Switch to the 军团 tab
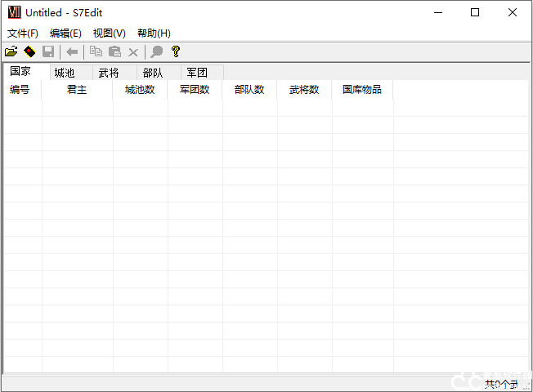 pos(197,73)
